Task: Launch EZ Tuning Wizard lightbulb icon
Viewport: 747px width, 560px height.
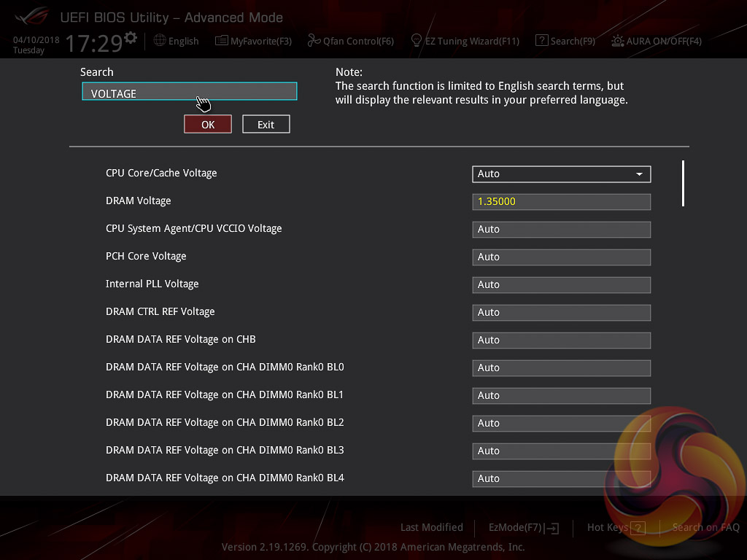Action: 417,41
